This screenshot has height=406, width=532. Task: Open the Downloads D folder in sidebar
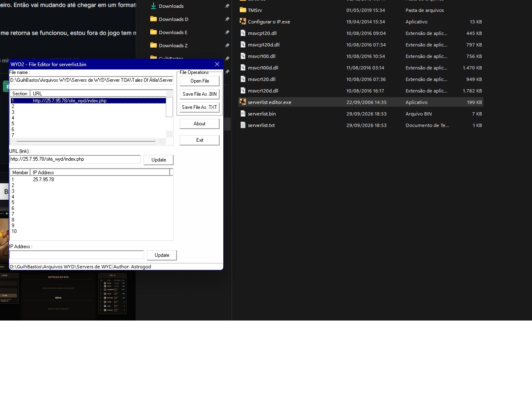(x=174, y=19)
